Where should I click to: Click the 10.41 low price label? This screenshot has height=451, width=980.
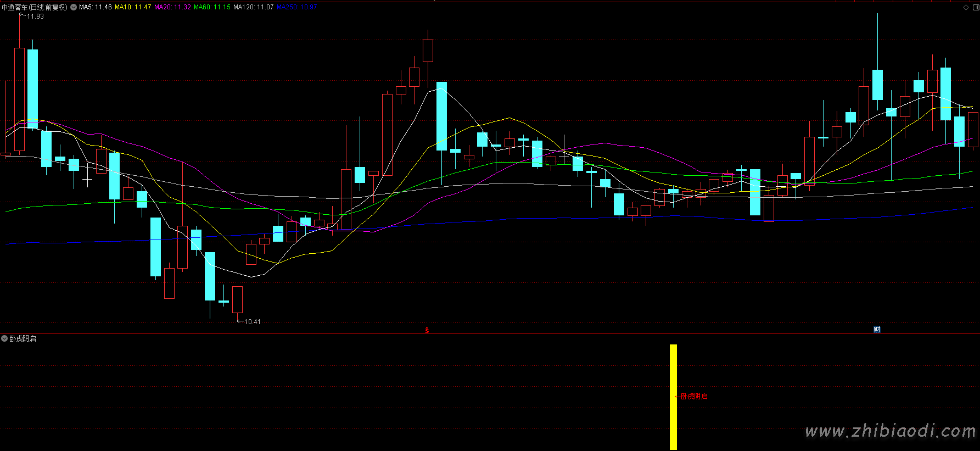pyautogui.click(x=253, y=322)
